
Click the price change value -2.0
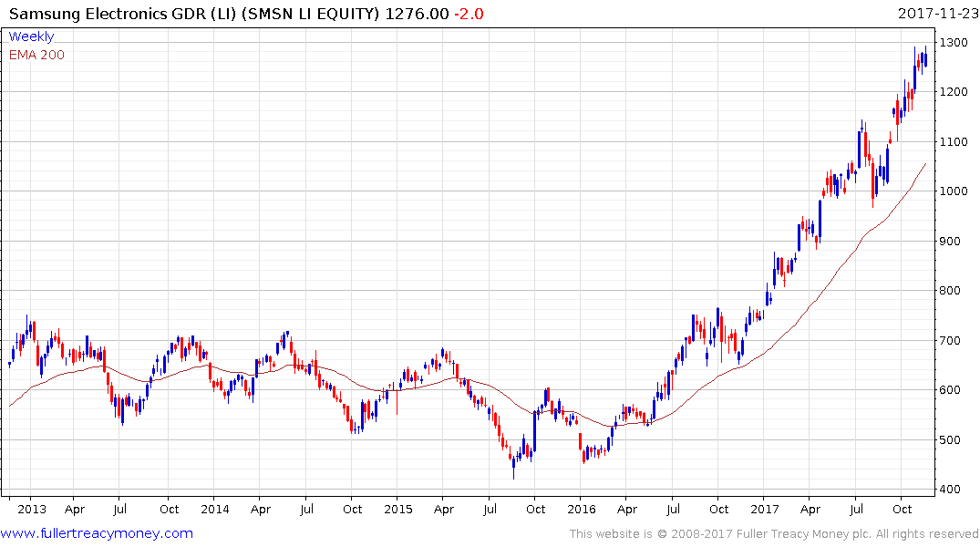(469, 14)
